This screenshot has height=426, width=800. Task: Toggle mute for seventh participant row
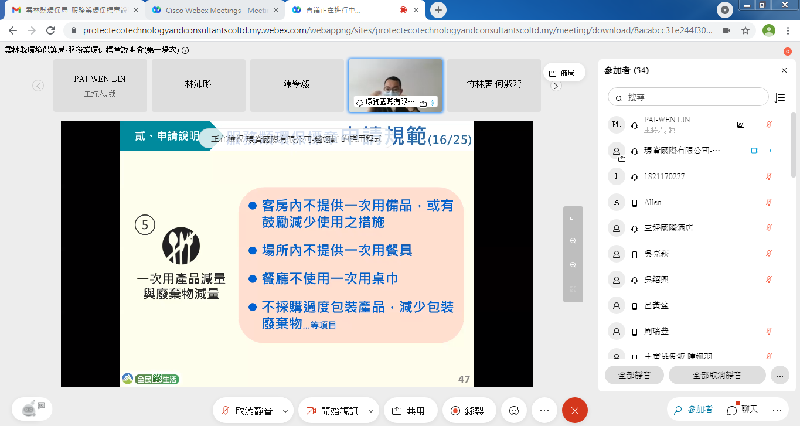click(768, 280)
